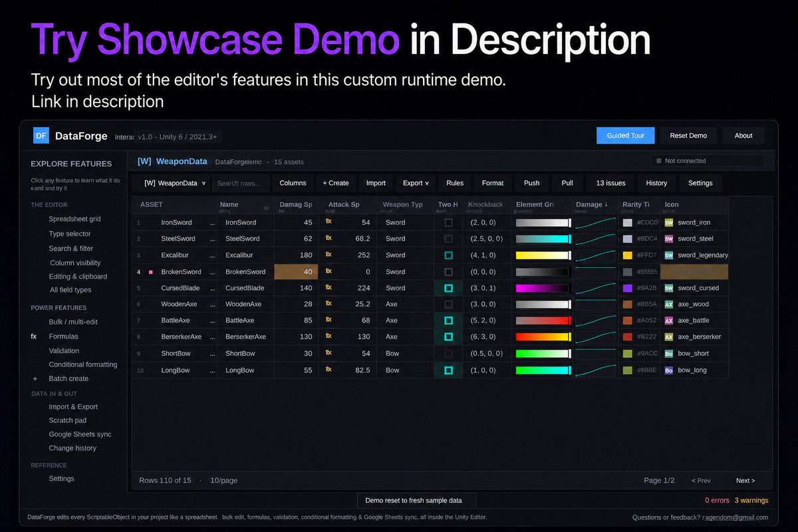Image resolution: width=798 pixels, height=532 pixels.
Task: Click the pink marker on BrokenSword row
Action: tap(151, 272)
